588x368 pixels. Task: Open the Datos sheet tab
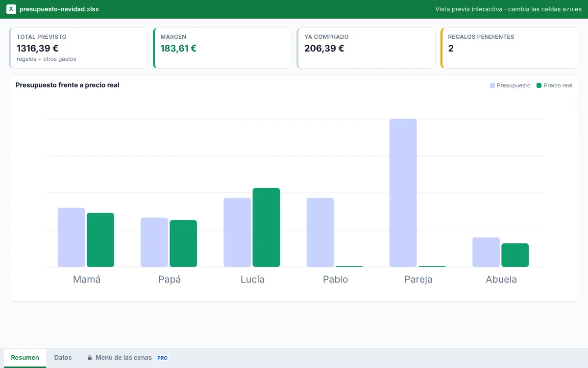pos(63,358)
